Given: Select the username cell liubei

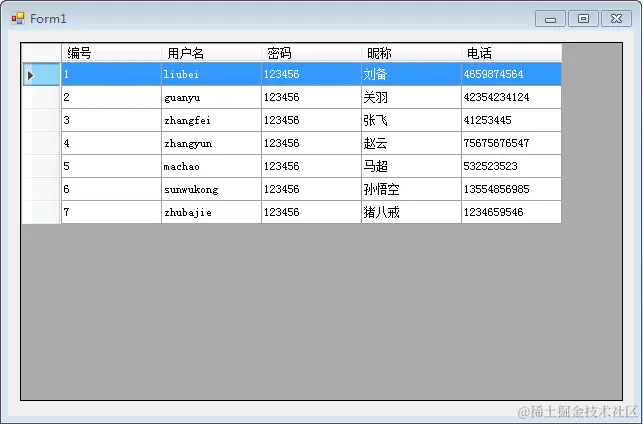Looking at the screenshot, I should [x=211, y=74].
